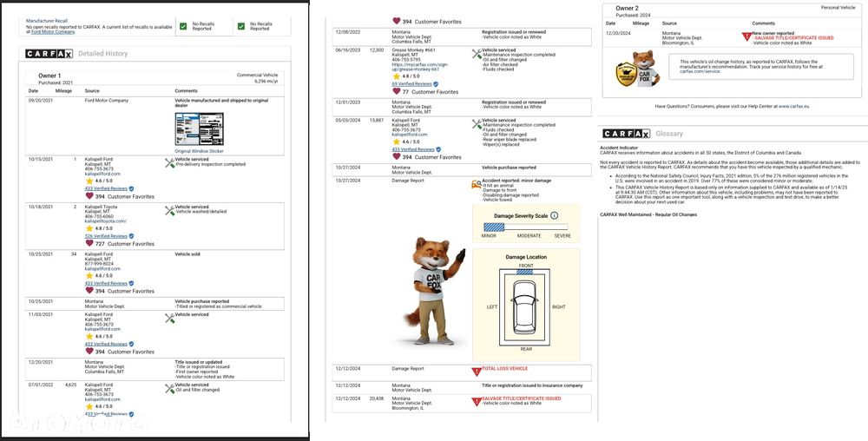
Task: Click warning triangle in 12/12/2024 salvage title row
Action: click(x=476, y=402)
